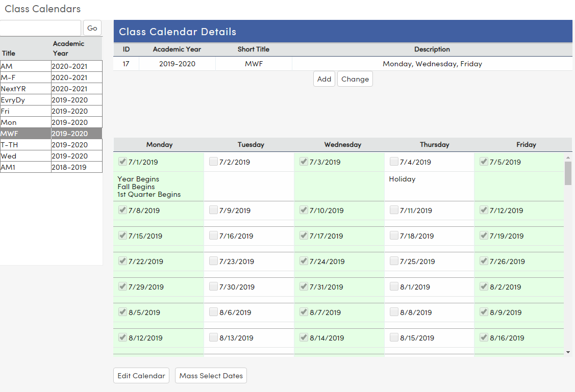Uncheck the 7/1/2019 date
The height and width of the screenshot is (392, 575).
[x=122, y=161]
